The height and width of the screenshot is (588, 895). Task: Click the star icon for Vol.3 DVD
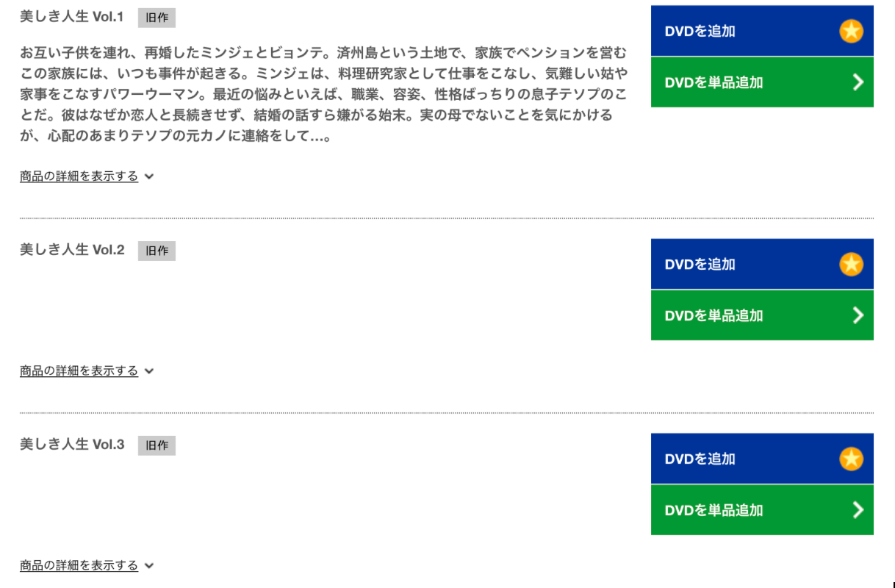pos(851,459)
